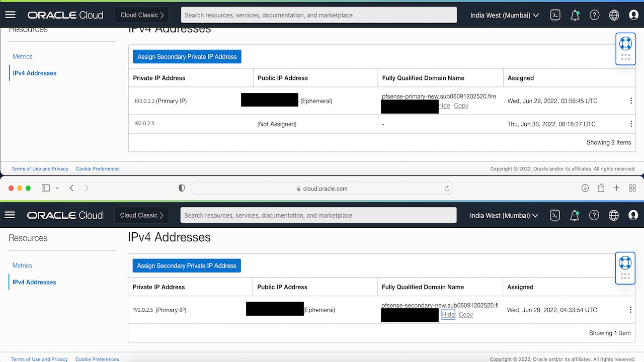Image resolution: width=644 pixels, height=362 pixels.
Task: Copy the secondary instance domain name
Action: coord(465,314)
